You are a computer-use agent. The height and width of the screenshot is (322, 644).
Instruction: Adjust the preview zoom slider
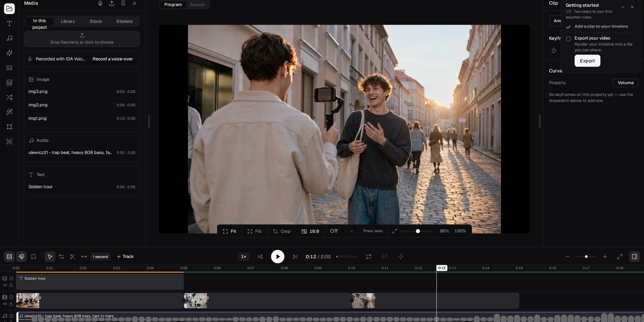[x=416, y=231]
